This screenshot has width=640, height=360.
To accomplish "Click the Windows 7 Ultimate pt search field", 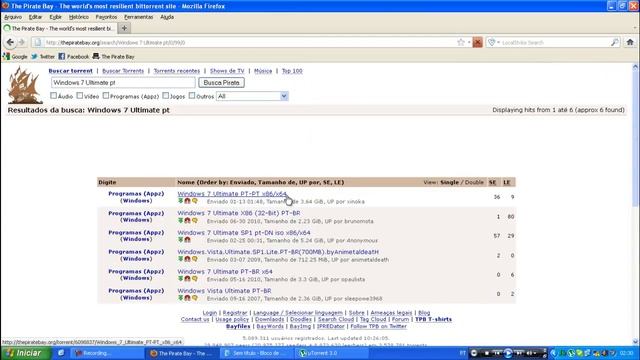I will click(x=123, y=82).
